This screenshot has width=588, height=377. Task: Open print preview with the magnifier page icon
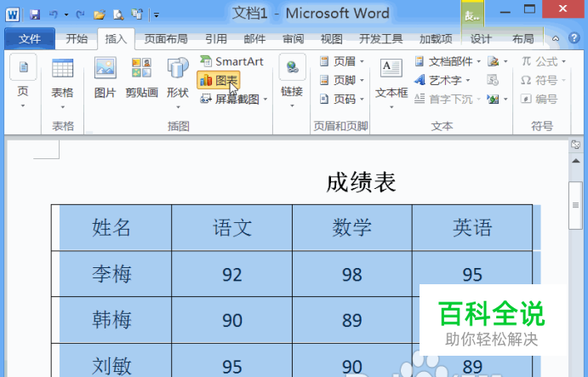coord(118,14)
